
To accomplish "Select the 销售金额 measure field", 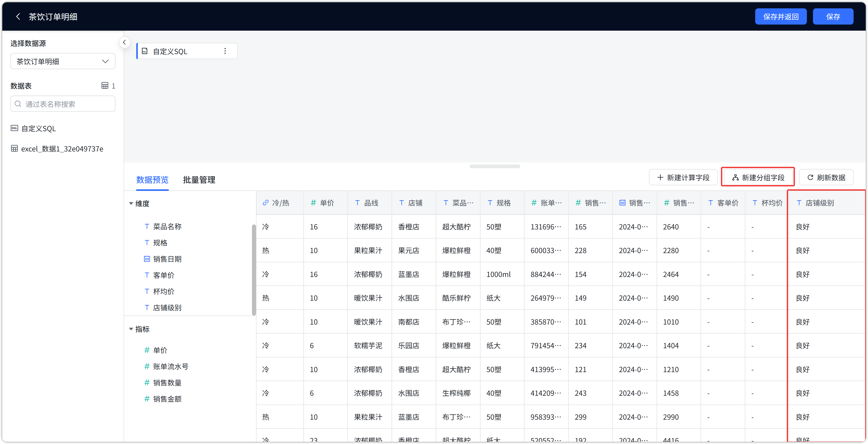I will point(167,398).
